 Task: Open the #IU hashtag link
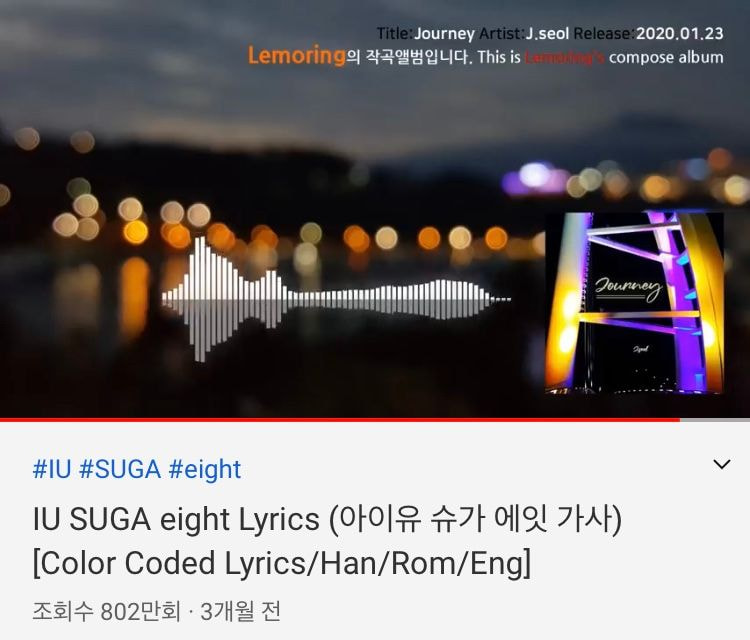[x=52, y=469]
